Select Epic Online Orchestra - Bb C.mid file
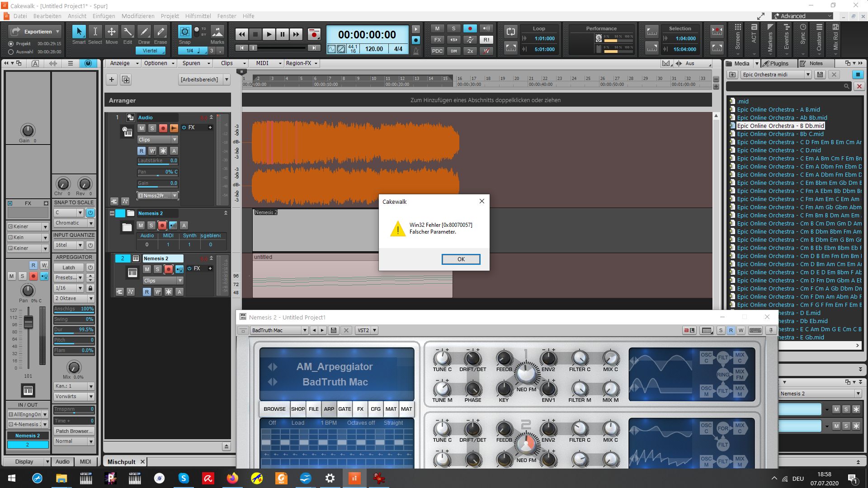 tap(780, 134)
